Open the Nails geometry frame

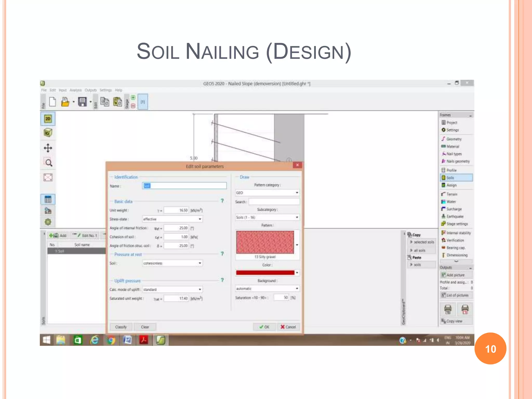tap(458, 161)
